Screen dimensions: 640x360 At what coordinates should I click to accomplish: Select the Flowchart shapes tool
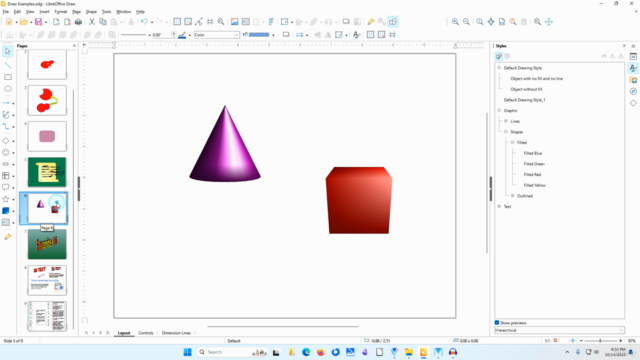point(6,176)
